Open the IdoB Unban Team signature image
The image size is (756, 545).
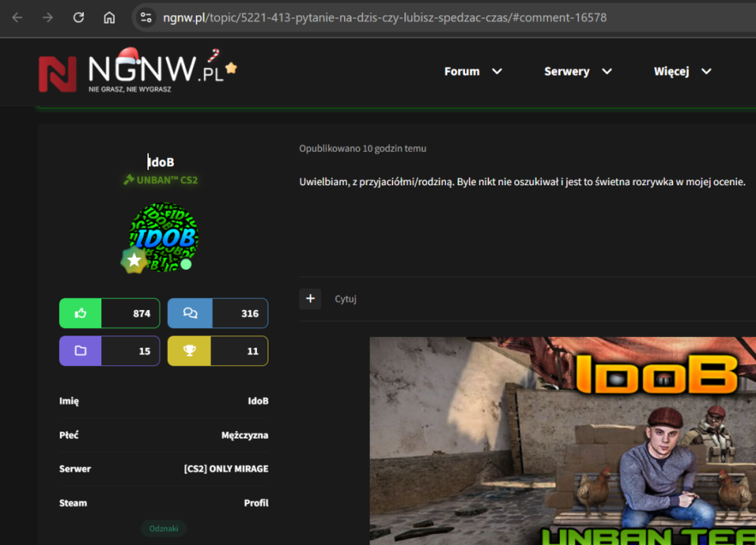(x=562, y=441)
